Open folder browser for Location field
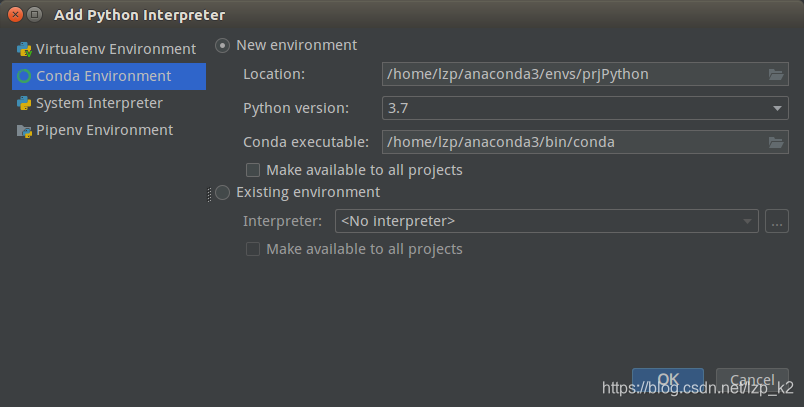Screen dimensions: 804x407 pyautogui.click(x=776, y=74)
